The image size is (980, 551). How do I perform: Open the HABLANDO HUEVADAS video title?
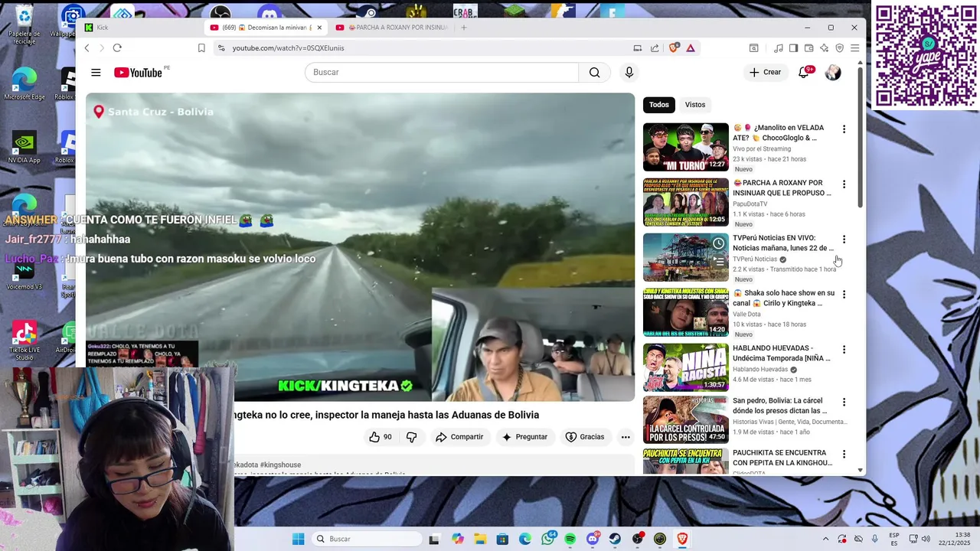(782, 353)
